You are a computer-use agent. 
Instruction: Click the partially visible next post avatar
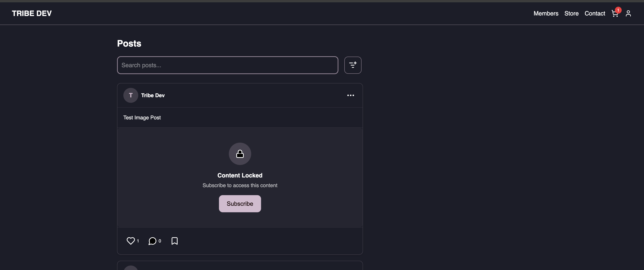click(130, 268)
